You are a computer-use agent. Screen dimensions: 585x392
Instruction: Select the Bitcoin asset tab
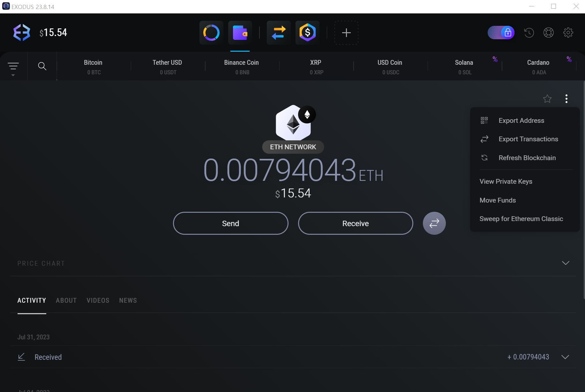click(x=94, y=67)
